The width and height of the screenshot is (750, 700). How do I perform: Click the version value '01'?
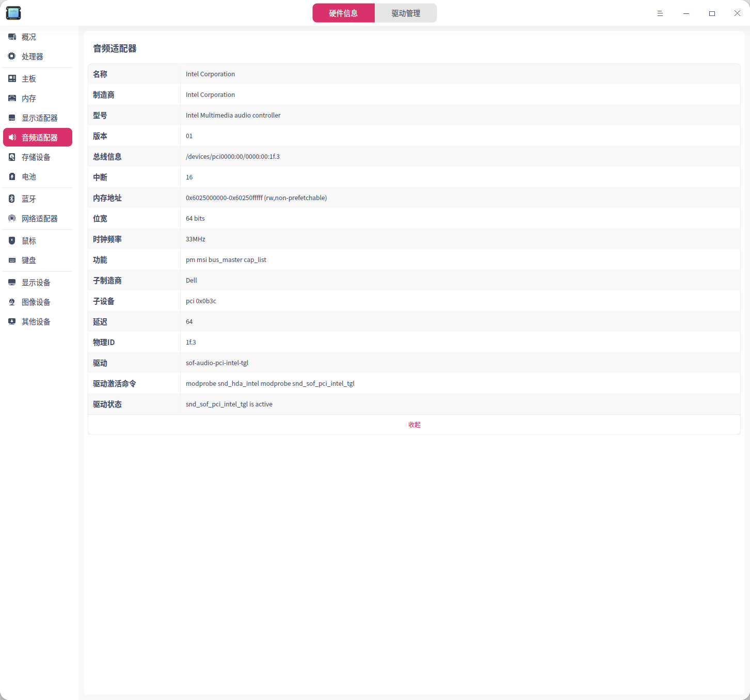pyautogui.click(x=189, y=136)
